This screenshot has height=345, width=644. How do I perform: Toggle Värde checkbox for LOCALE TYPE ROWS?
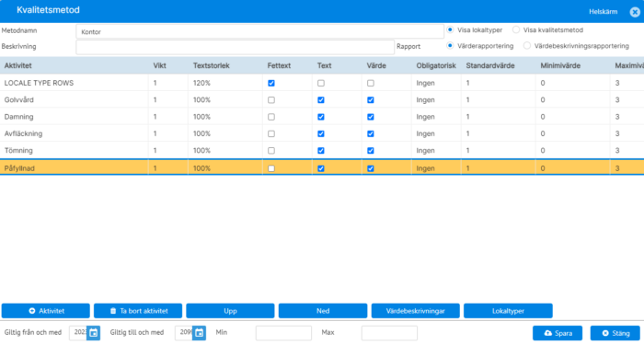(371, 83)
